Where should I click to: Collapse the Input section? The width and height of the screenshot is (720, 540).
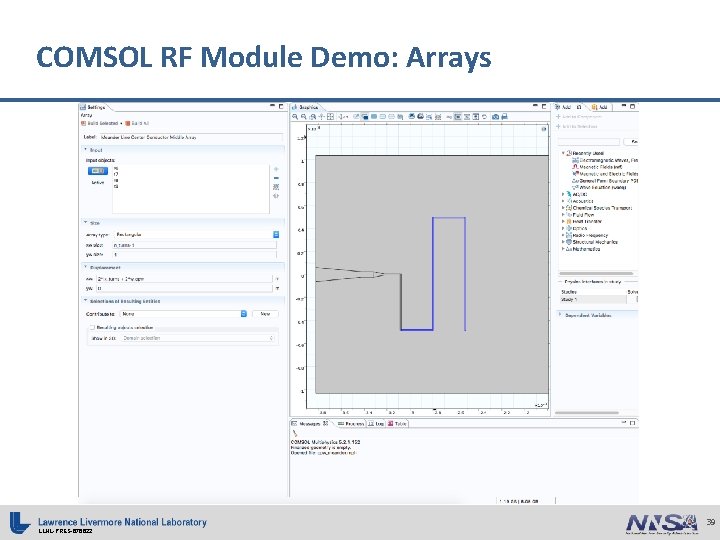point(85,150)
